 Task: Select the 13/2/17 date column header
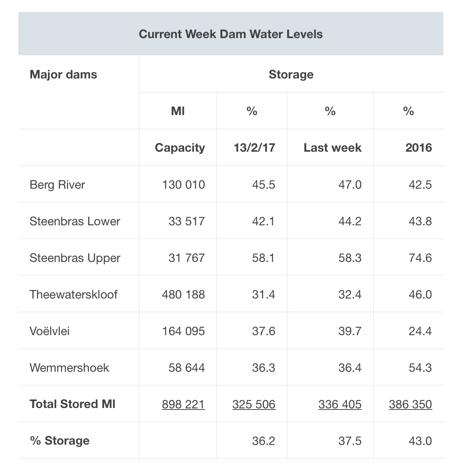(254, 148)
